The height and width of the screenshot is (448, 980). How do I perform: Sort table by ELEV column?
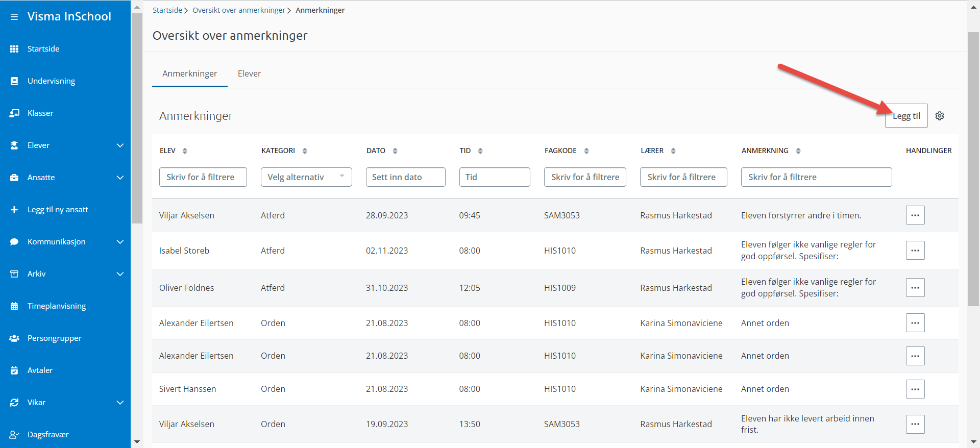(185, 151)
